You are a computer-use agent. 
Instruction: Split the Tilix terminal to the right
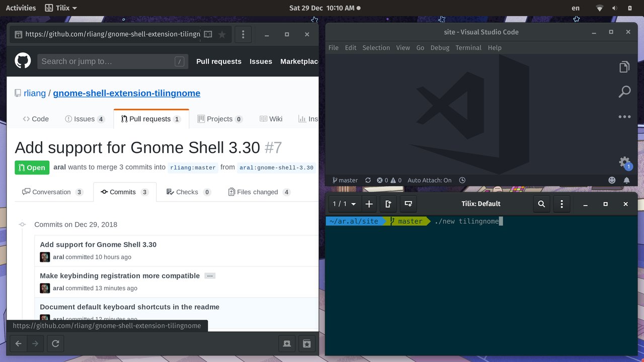pyautogui.click(x=388, y=204)
